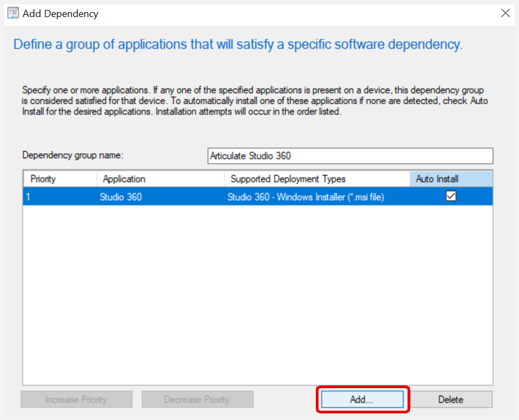519x420 pixels.
Task: Uncheck Auto Install for Studio 360
Action: click(451, 196)
